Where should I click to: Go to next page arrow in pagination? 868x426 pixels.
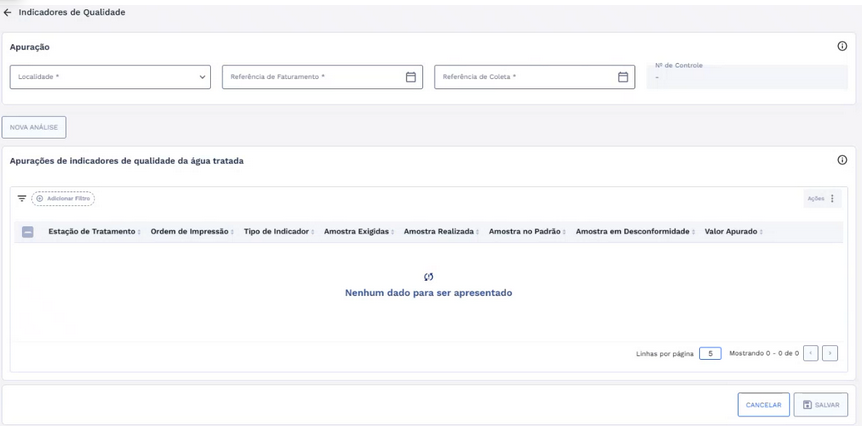pos(829,353)
